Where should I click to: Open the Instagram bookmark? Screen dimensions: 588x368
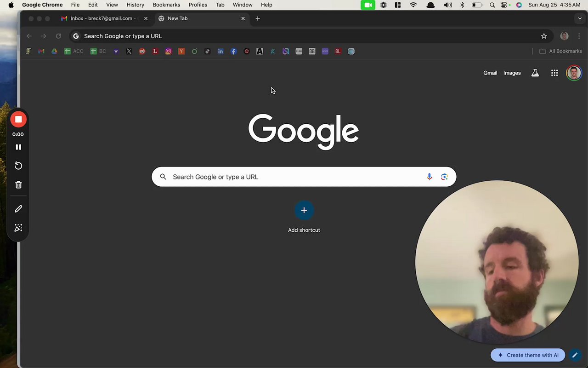point(168,51)
